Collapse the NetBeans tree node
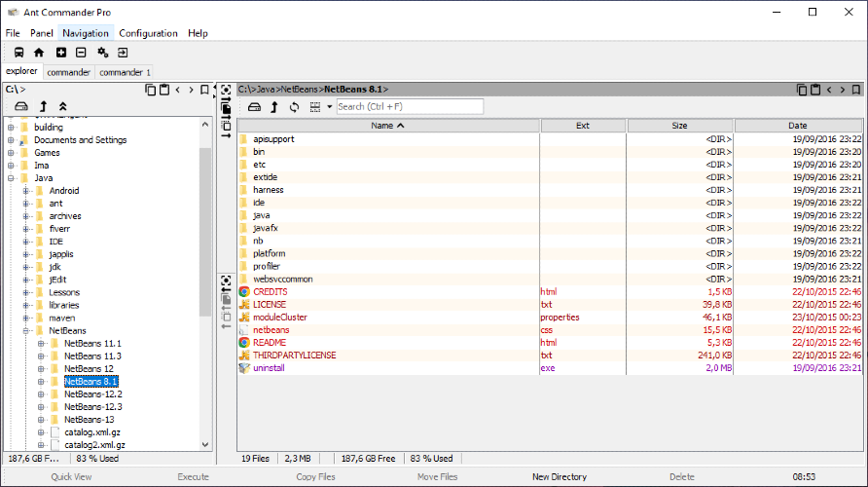This screenshot has height=487, width=868. pos(25,331)
